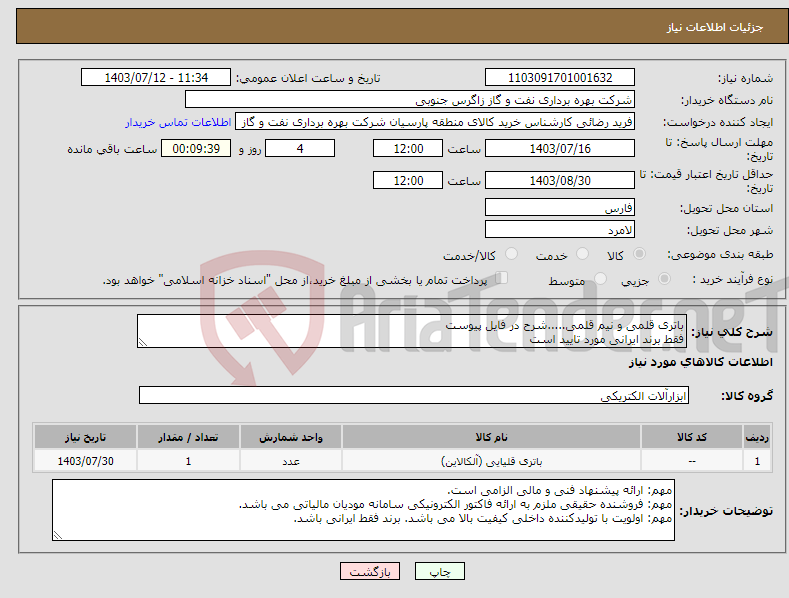Click the ردیف column header
The height and width of the screenshot is (598, 789).
757,437
